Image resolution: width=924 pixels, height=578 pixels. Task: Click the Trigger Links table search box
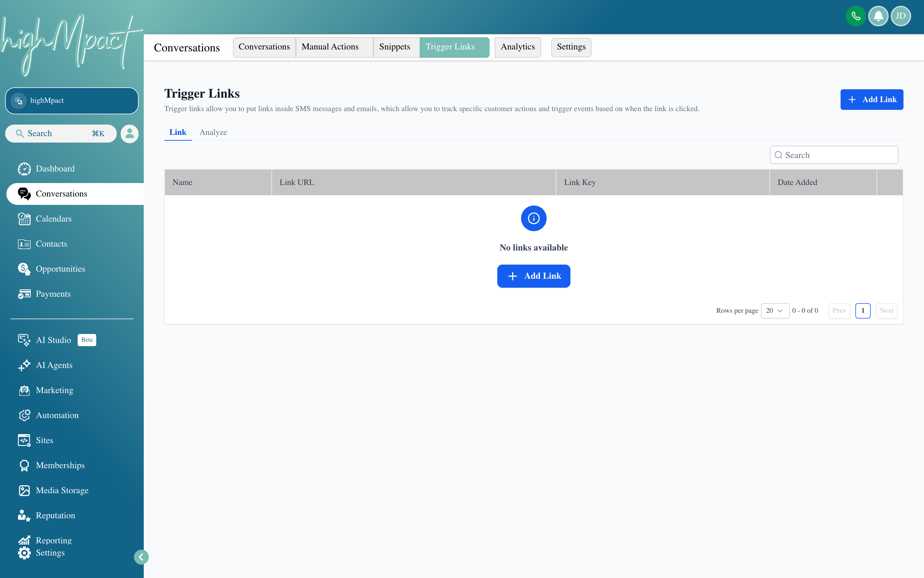[x=834, y=155]
